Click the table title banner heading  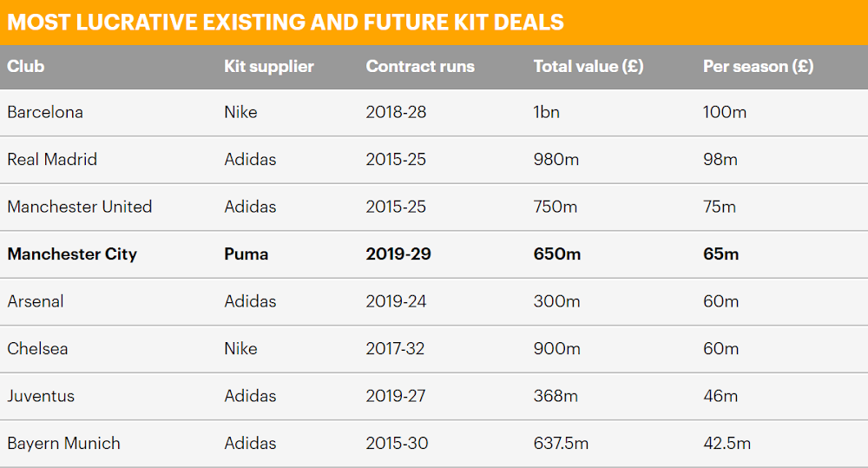click(x=286, y=23)
